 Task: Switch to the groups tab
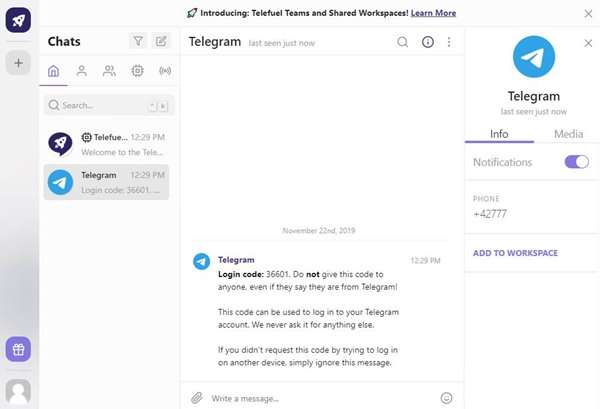[109, 71]
